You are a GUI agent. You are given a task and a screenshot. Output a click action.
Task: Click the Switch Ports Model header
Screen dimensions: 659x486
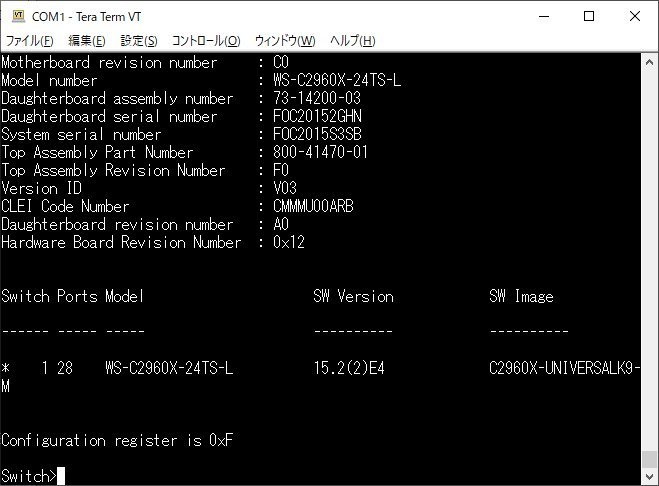tap(73, 296)
